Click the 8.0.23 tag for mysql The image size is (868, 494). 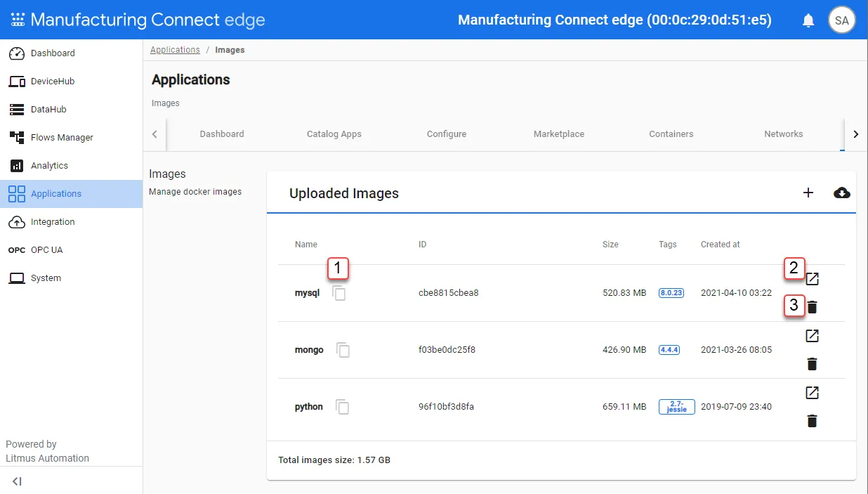point(671,293)
